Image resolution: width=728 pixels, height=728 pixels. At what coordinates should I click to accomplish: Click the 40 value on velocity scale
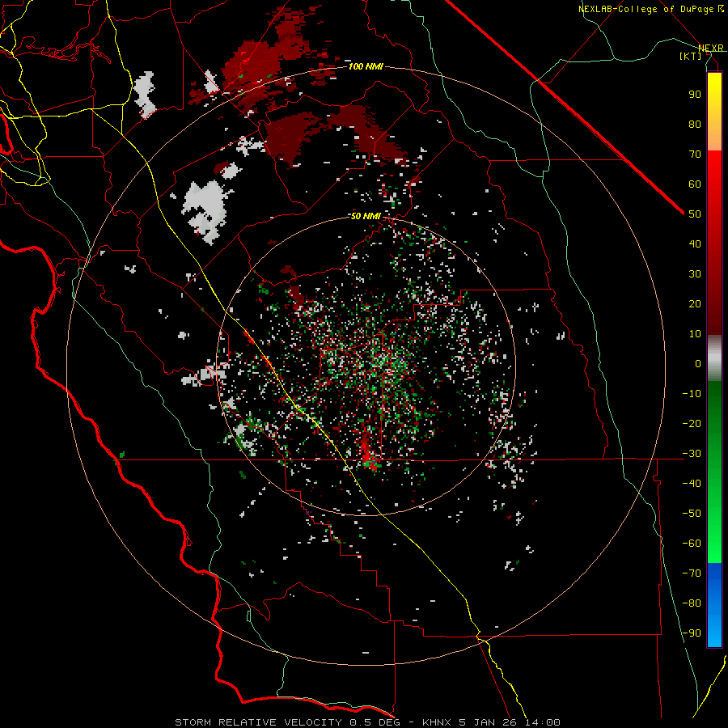(x=695, y=244)
